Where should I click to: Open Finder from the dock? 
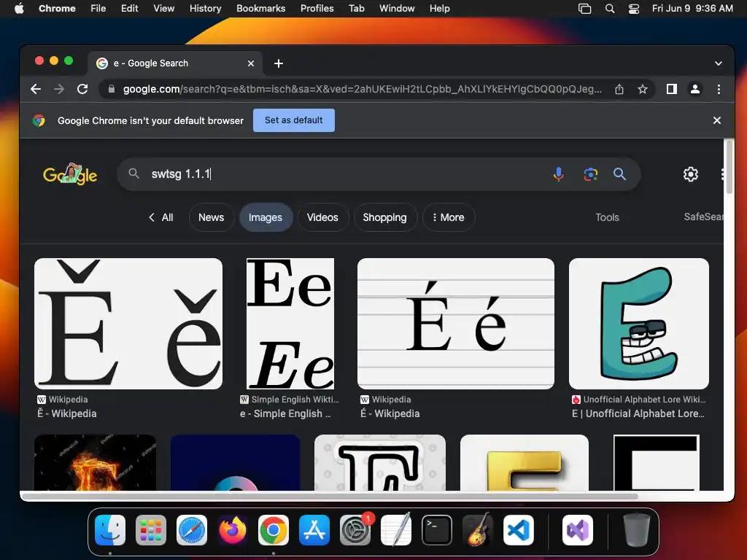coord(110,530)
